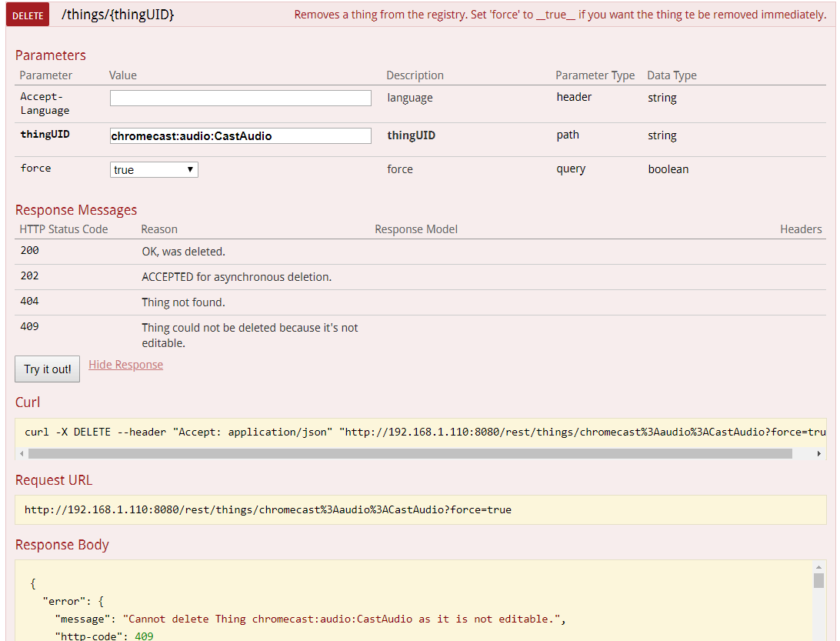Click the http-code 409 value in Response Body
This screenshot has width=840, height=641.
[x=144, y=636]
